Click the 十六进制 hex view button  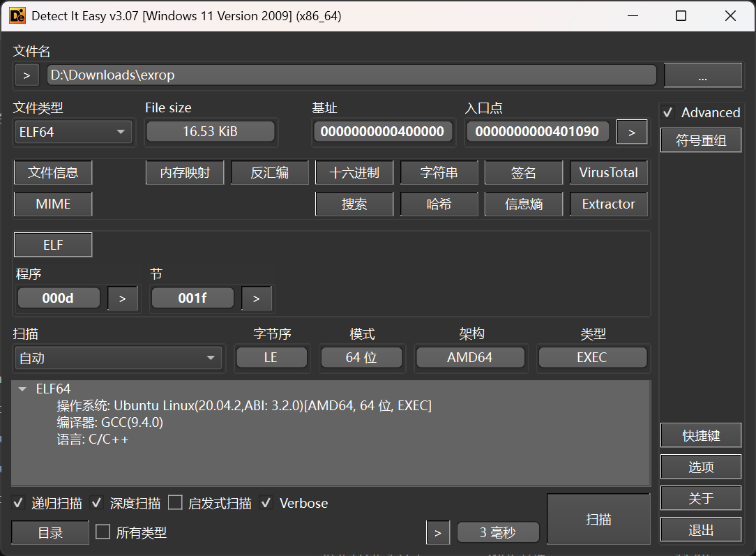coord(354,173)
